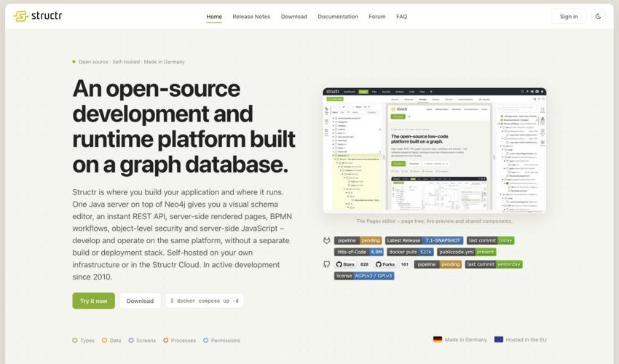Click the EU flag icon
The width and height of the screenshot is (619, 364).
pyautogui.click(x=499, y=339)
